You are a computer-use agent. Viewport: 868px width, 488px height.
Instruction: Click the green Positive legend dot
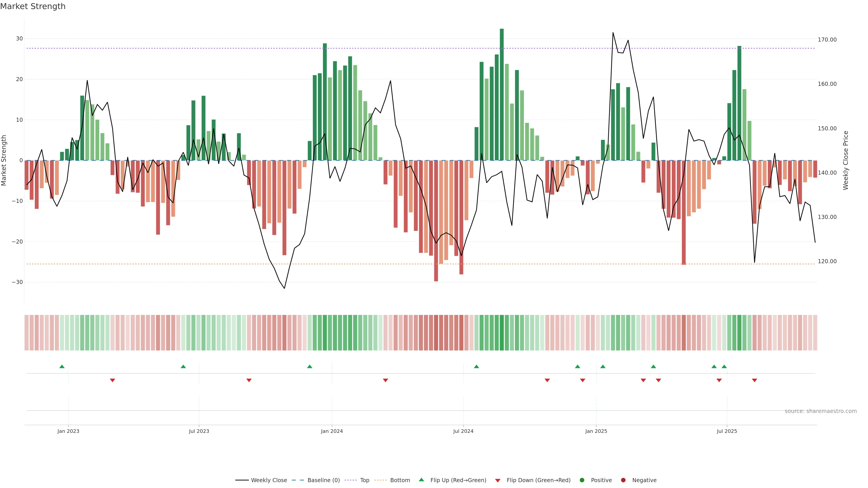tap(582, 480)
